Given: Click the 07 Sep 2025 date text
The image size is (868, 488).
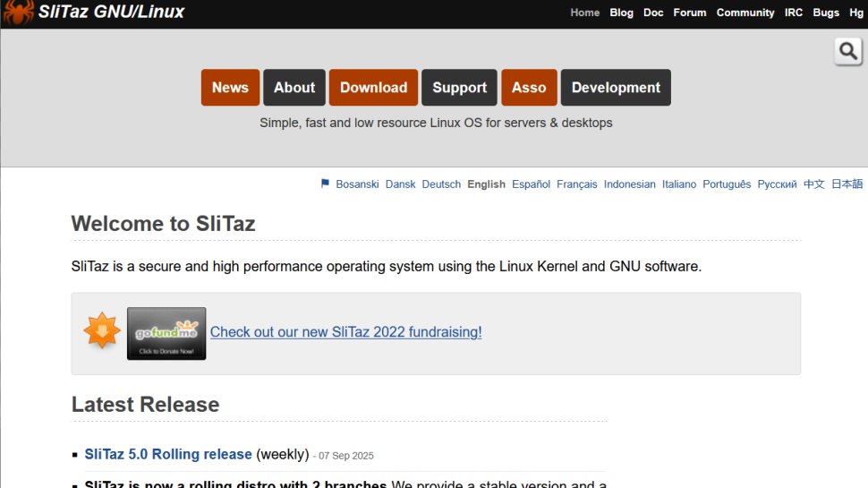Looking at the screenshot, I should [346, 456].
